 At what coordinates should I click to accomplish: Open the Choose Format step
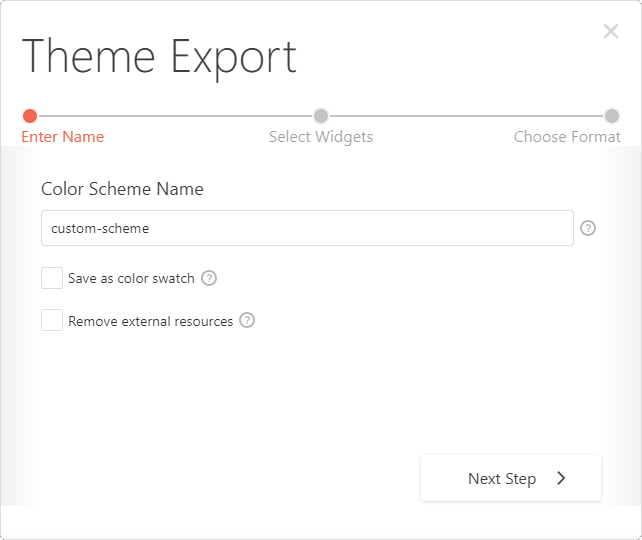(567, 137)
